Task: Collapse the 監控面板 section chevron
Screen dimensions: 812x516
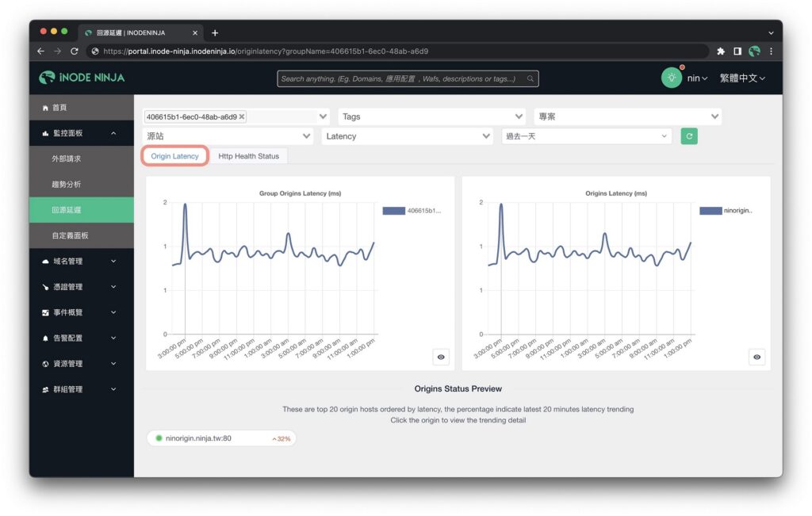Action: click(113, 133)
